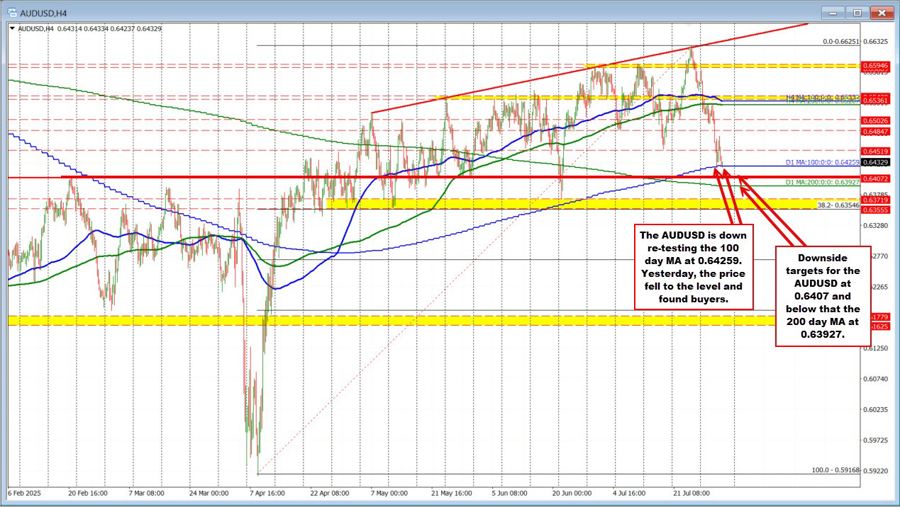Click the time axis label 22 Apr 08:00
Viewport: 900px width, 507px height.
pyautogui.click(x=329, y=493)
